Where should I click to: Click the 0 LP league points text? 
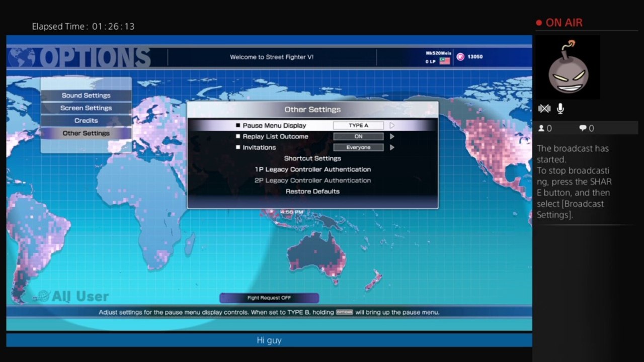tap(430, 62)
